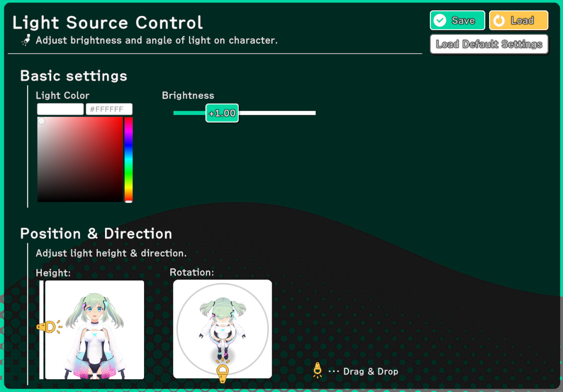This screenshot has width=563, height=392.
Task: Click the white Light Color preview swatch
Action: click(x=60, y=109)
